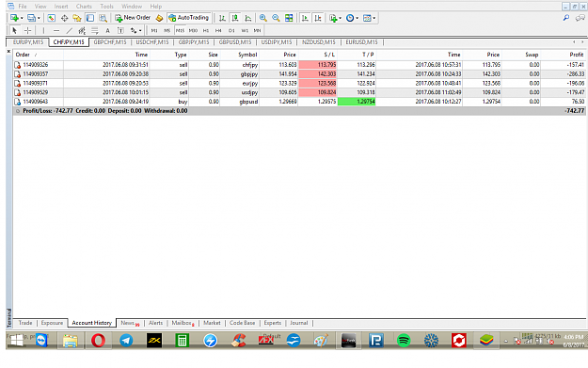Toggle the Terminal panel toolbar button
Viewport: 588px width, 368px height.
click(x=90, y=18)
